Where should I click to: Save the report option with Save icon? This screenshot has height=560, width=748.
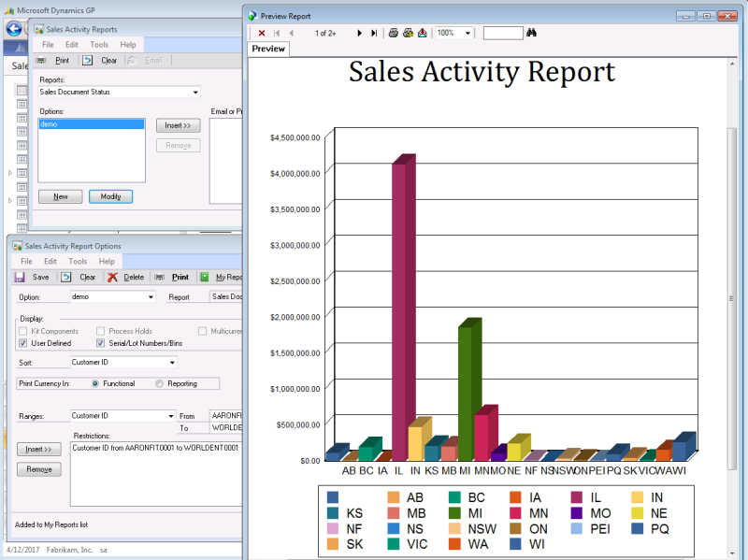pos(33,277)
